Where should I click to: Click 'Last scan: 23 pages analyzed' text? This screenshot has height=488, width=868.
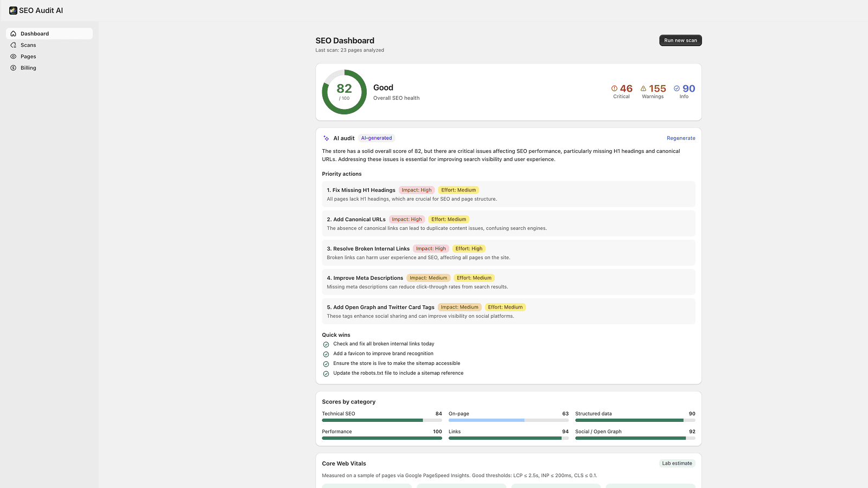pyautogui.click(x=350, y=50)
